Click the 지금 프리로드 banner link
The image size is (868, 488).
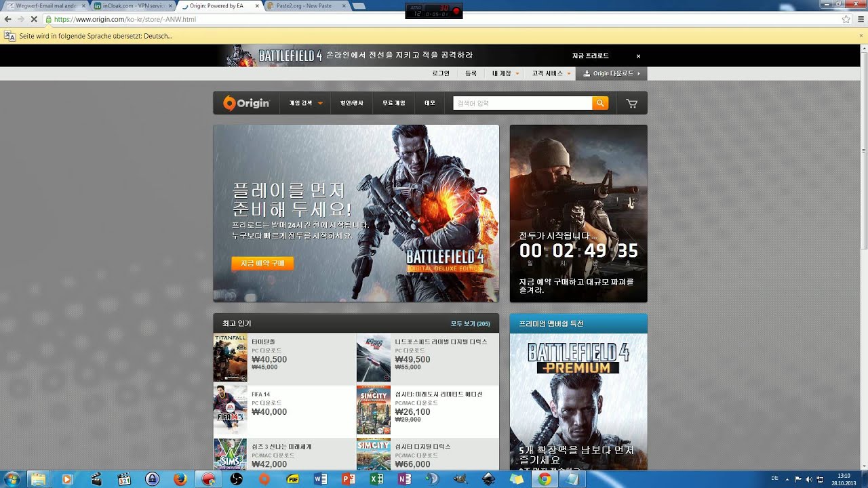[x=590, y=56]
